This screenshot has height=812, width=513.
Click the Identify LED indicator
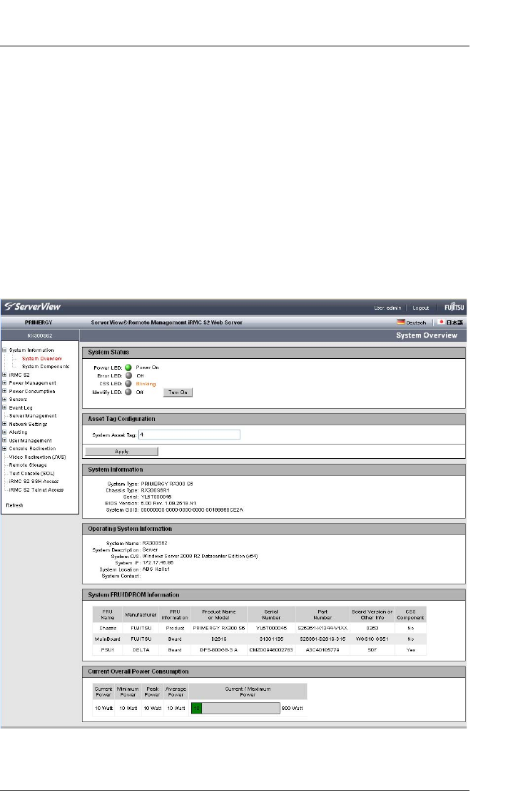tap(128, 392)
